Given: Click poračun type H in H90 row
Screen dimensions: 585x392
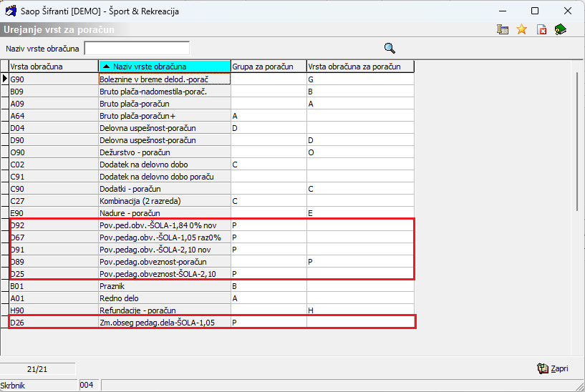Looking at the screenshot, I should (360, 310).
